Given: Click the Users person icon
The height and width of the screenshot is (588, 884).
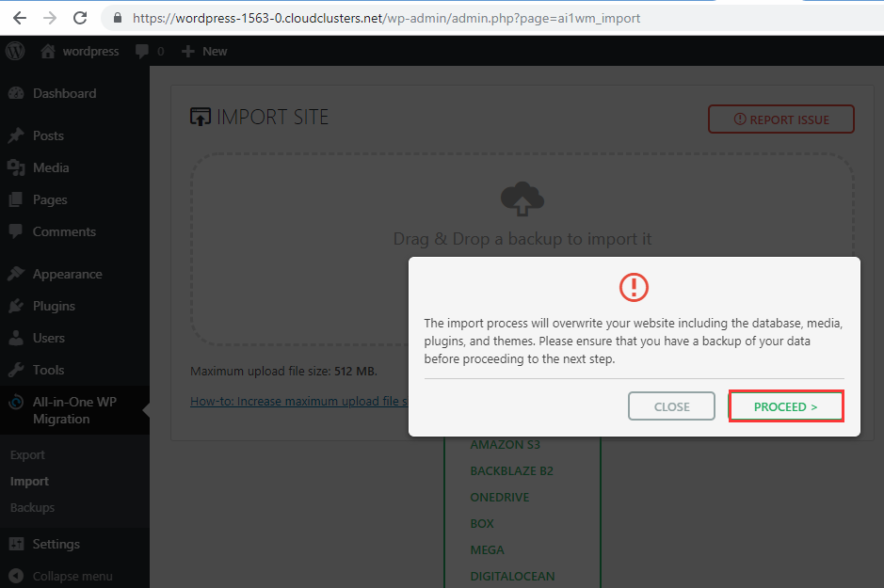Looking at the screenshot, I should pos(16,338).
